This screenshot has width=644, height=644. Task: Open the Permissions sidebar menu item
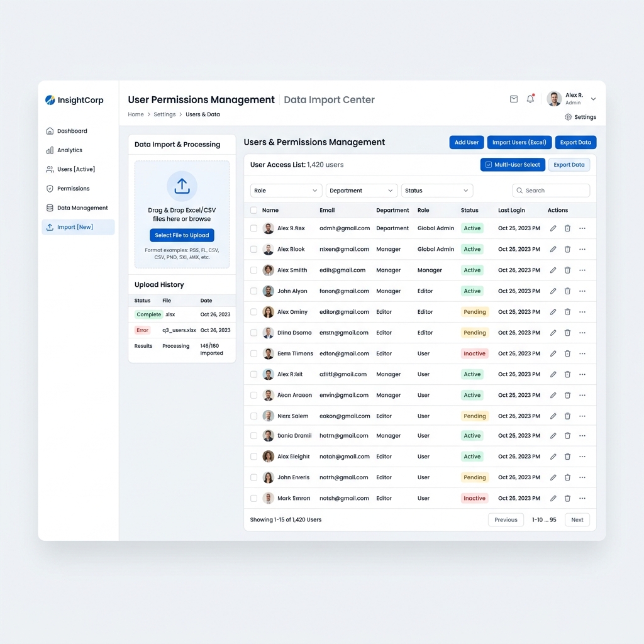tap(73, 189)
